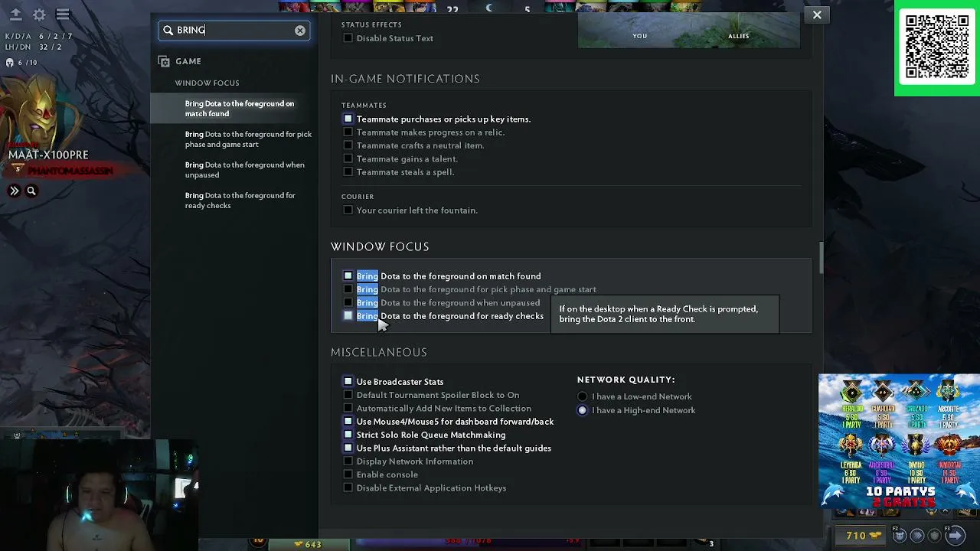Click the Phantom Assassin hero portrait
Image resolution: width=980 pixels, height=551 pixels.
point(42,111)
